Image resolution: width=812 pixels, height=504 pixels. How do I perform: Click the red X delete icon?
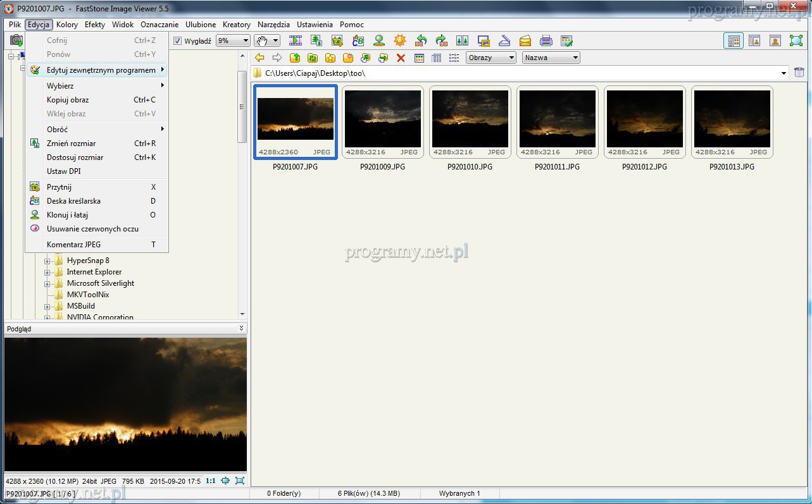401,58
